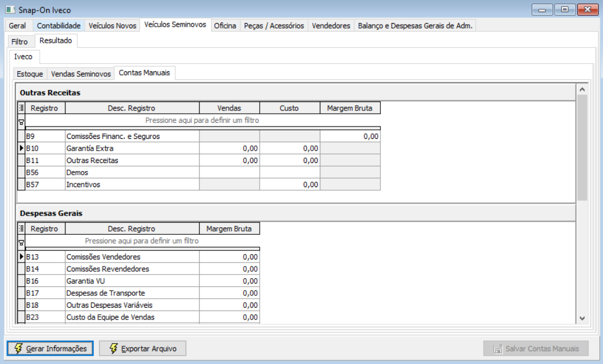Screen dimensions: 603x364
Task: Click filter funnel icon in Despesas Gerais grid
Action: [21, 243]
